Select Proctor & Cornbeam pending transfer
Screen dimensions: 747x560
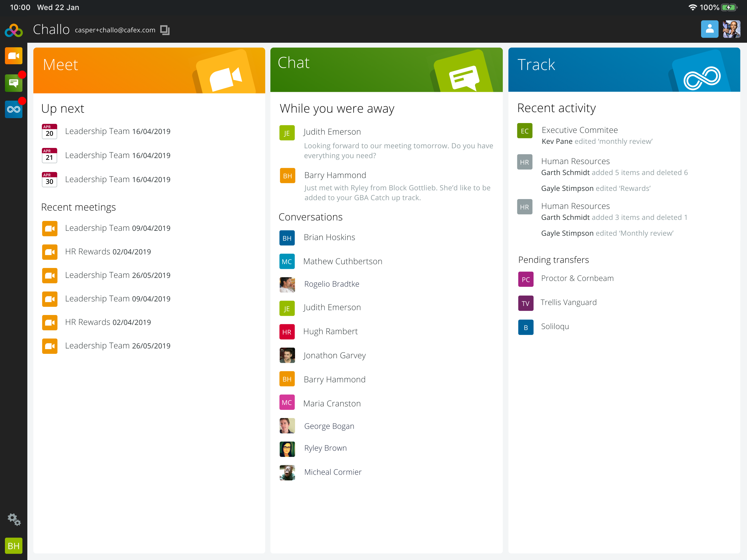coord(577,278)
